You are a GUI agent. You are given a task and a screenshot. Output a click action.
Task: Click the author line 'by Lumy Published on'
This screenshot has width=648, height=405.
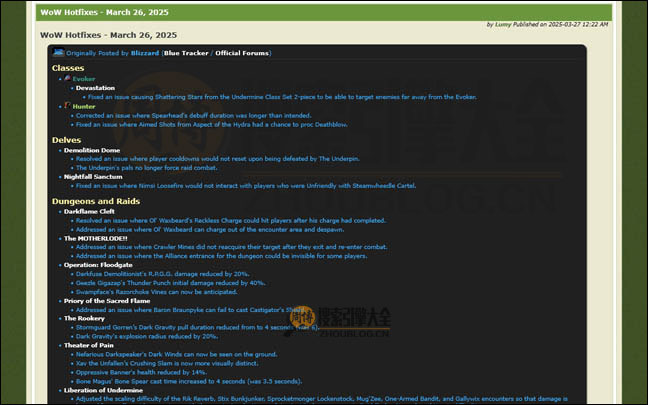tap(547, 24)
